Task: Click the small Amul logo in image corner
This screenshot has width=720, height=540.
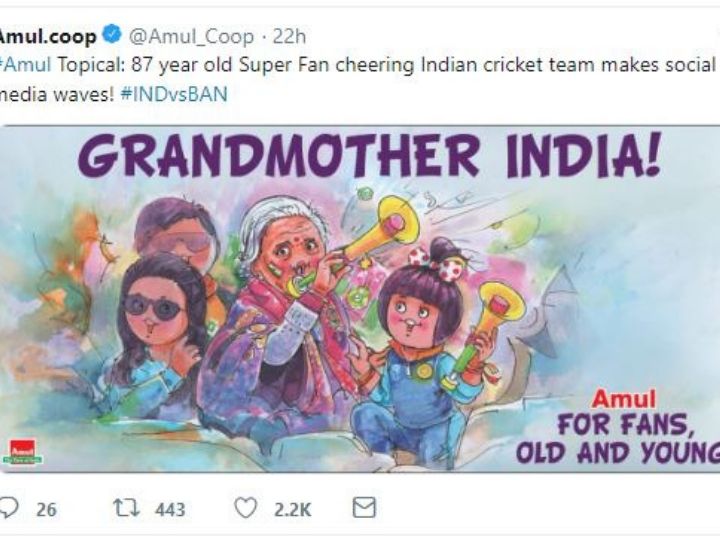Action: click(x=26, y=452)
